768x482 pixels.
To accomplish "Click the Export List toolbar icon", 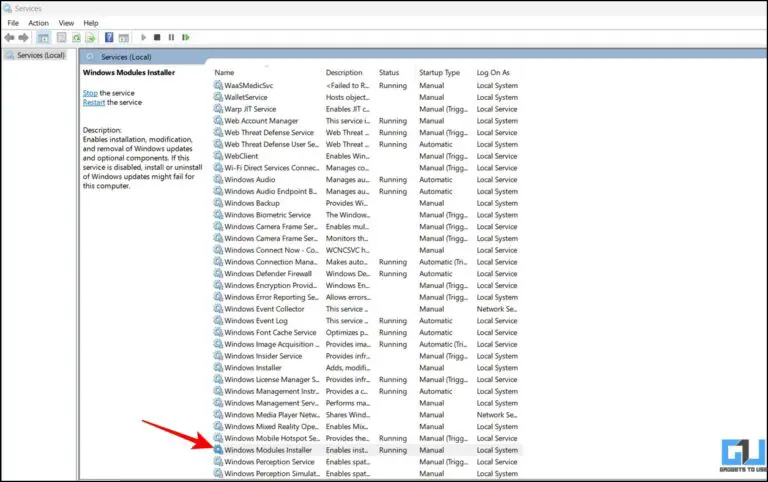I will 90,37.
